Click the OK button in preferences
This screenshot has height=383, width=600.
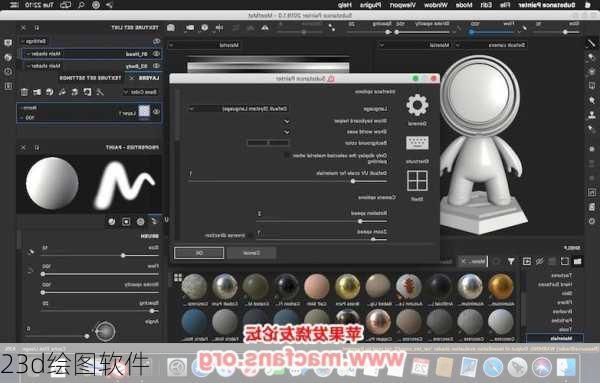199,253
